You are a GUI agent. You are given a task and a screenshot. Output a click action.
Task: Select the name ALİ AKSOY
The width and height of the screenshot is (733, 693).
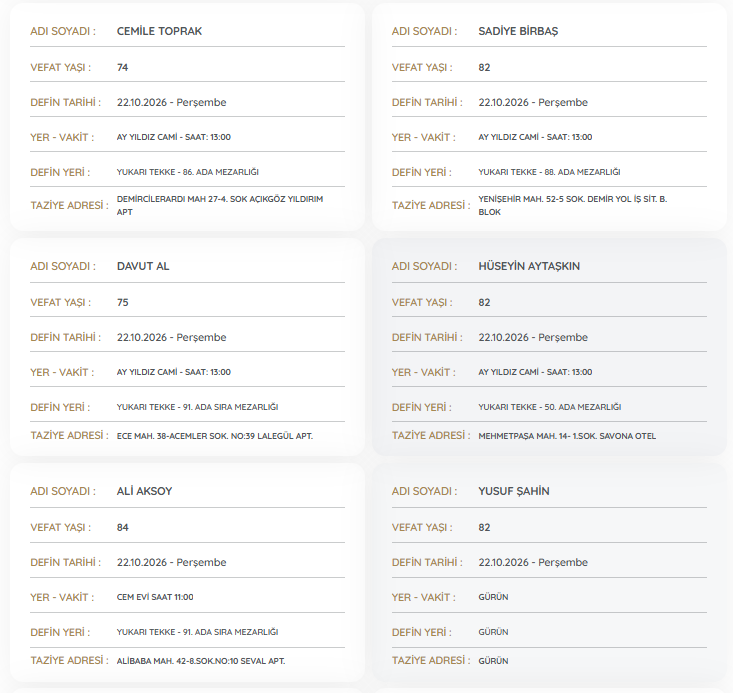pos(144,491)
